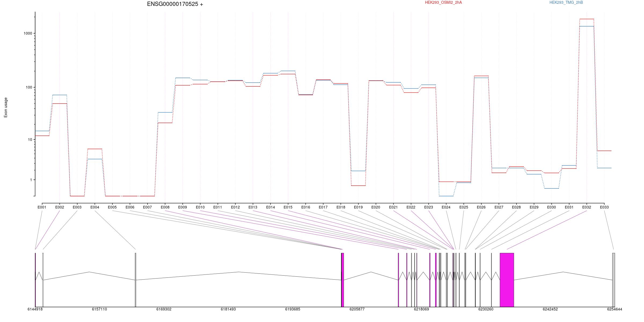Image resolution: width=644 pixels, height=322 pixels.
Task: Click exon label E024
Action: pos(446,207)
